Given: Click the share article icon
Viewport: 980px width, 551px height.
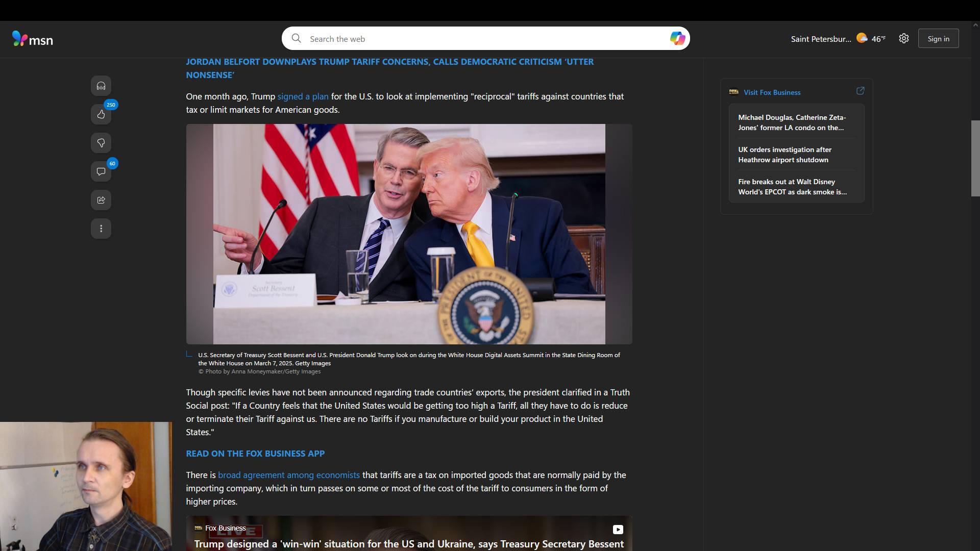Looking at the screenshot, I should click(101, 200).
